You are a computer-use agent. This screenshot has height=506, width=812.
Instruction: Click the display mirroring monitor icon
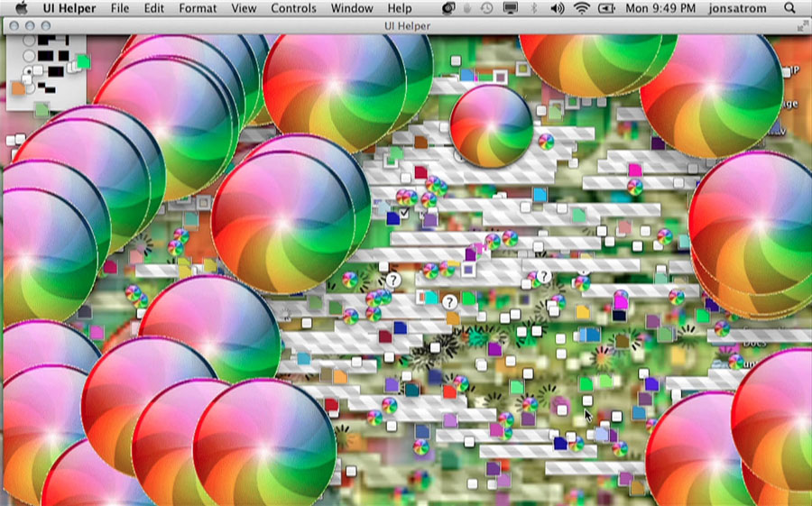click(510, 8)
